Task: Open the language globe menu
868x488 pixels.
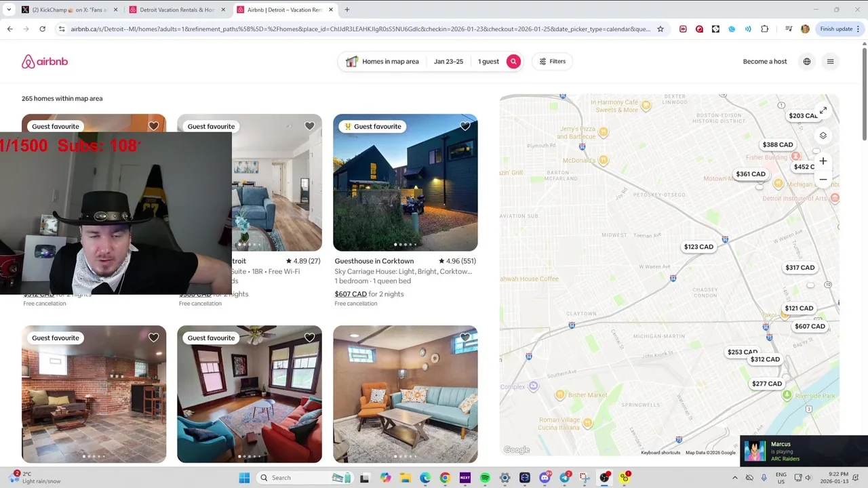Action: pos(807,62)
